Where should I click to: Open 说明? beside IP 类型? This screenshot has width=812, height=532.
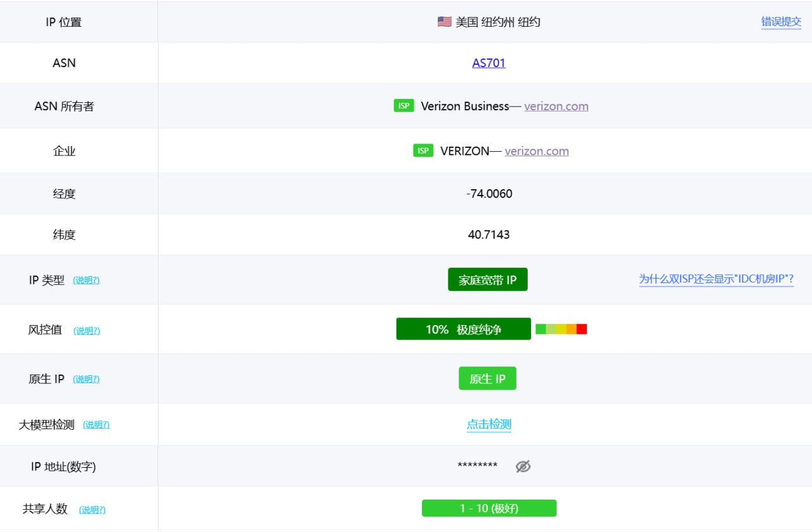click(x=86, y=280)
